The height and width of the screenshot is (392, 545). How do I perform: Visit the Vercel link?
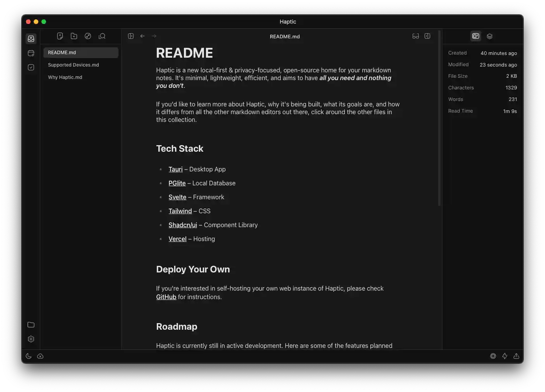177,239
